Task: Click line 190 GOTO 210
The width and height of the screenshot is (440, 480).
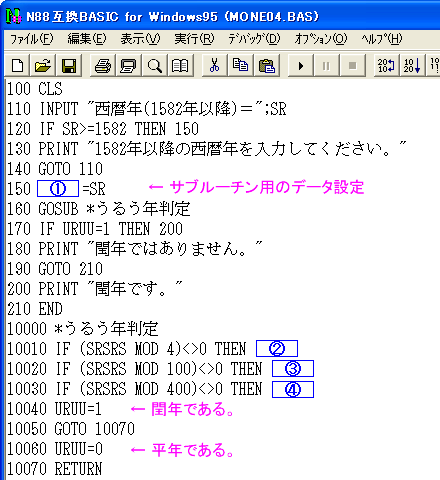Action: click(x=55, y=269)
